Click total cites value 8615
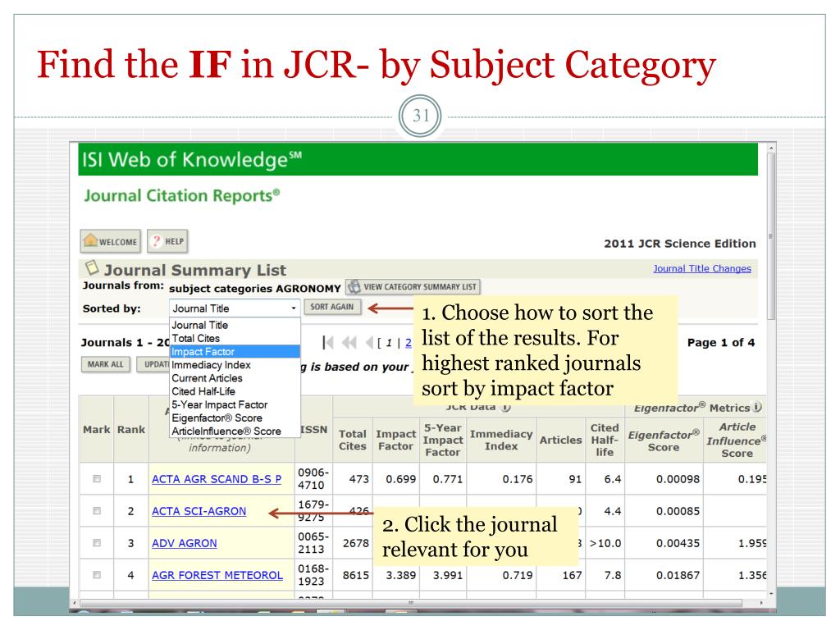 pos(356,575)
